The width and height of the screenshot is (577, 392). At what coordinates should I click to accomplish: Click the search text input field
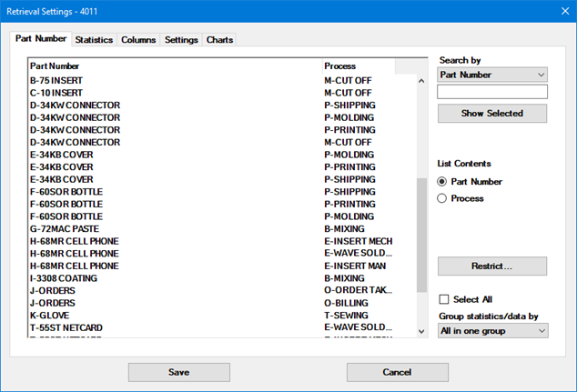coord(492,92)
